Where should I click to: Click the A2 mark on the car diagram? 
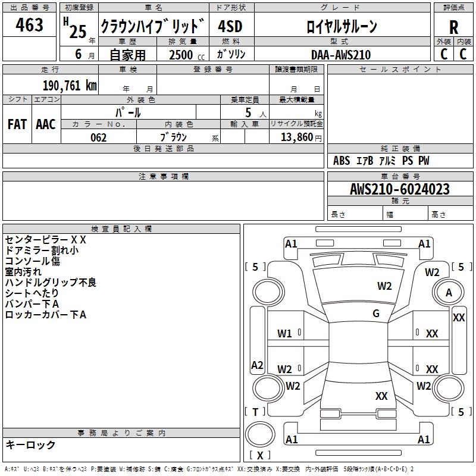(257, 365)
